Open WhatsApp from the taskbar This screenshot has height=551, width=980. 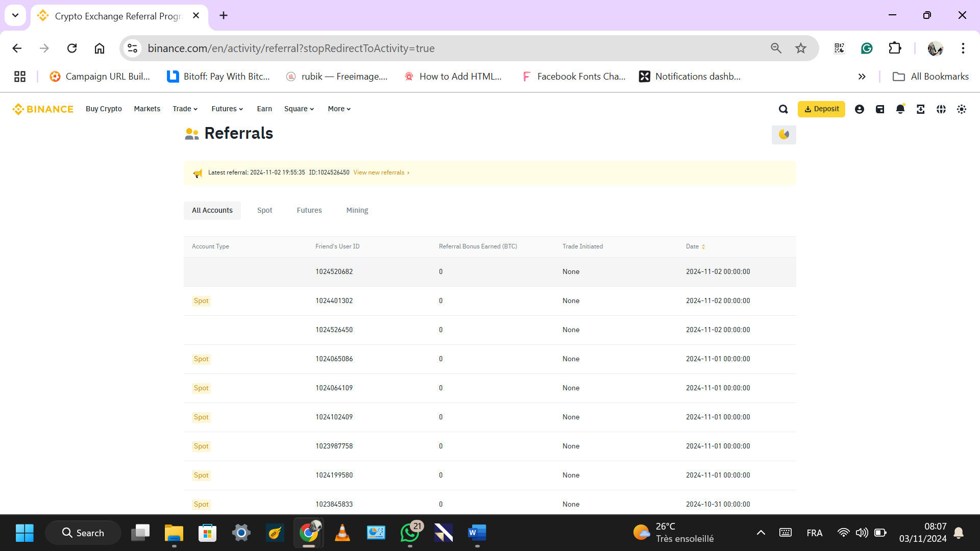point(410,533)
